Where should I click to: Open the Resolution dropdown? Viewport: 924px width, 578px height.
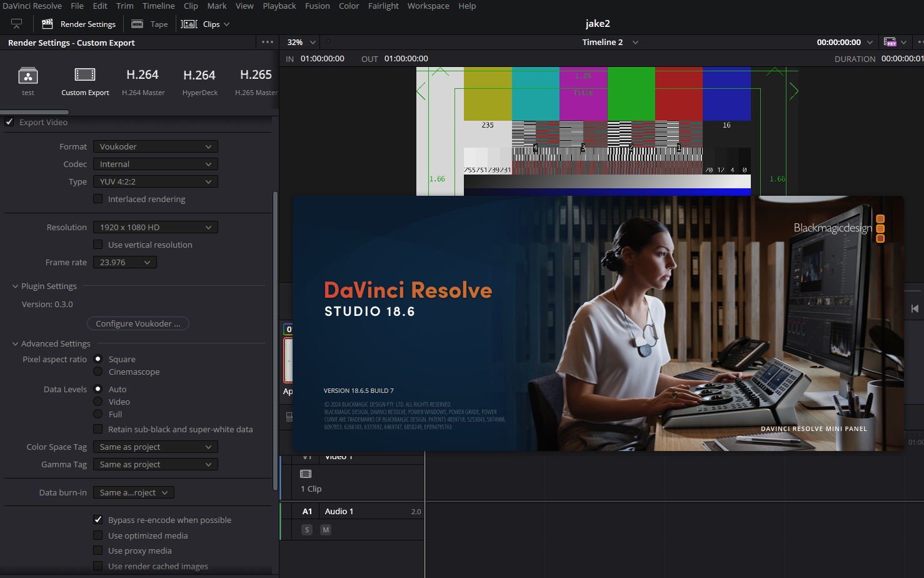(156, 227)
